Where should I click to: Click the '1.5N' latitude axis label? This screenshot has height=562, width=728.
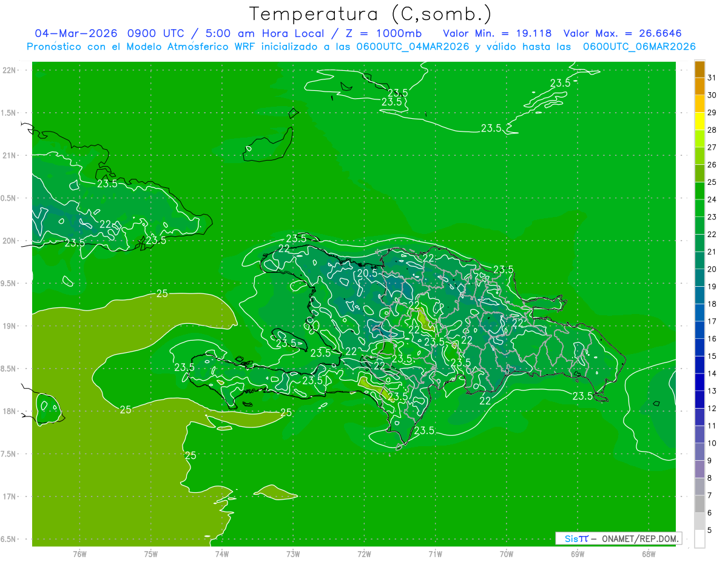[x=9, y=113]
